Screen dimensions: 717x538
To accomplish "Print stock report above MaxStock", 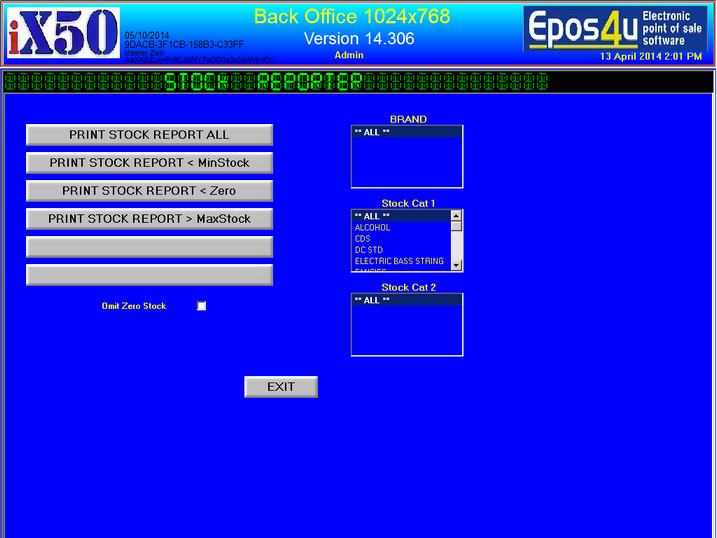I will point(150,219).
